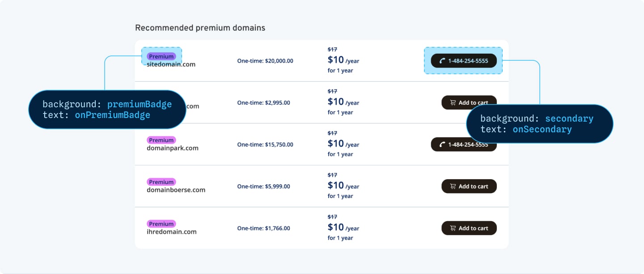The width and height of the screenshot is (644, 274).
Task: Click the cart icon beside $2,995.00 row
Action: tap(453, 103)
